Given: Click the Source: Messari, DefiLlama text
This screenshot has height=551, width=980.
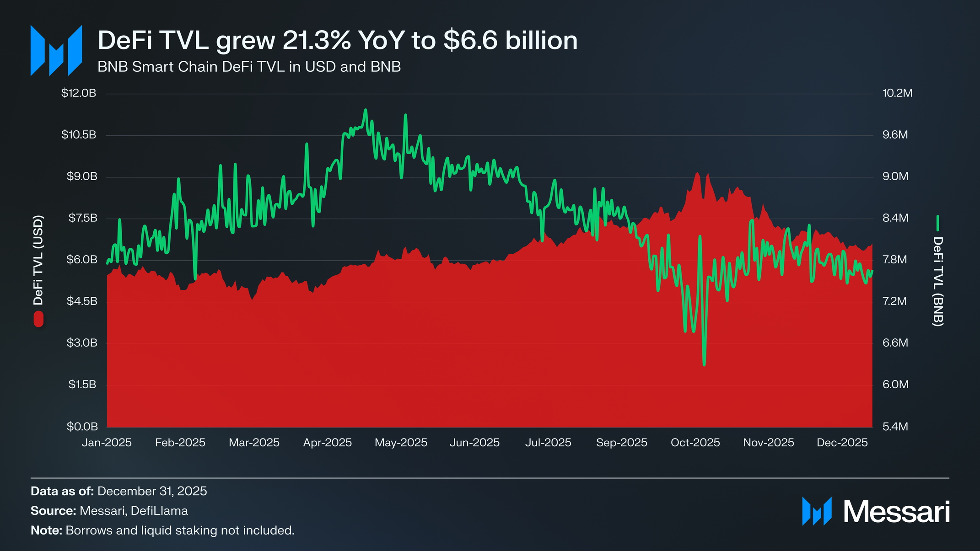Looking at the screenshot, I should pos(109,511).
